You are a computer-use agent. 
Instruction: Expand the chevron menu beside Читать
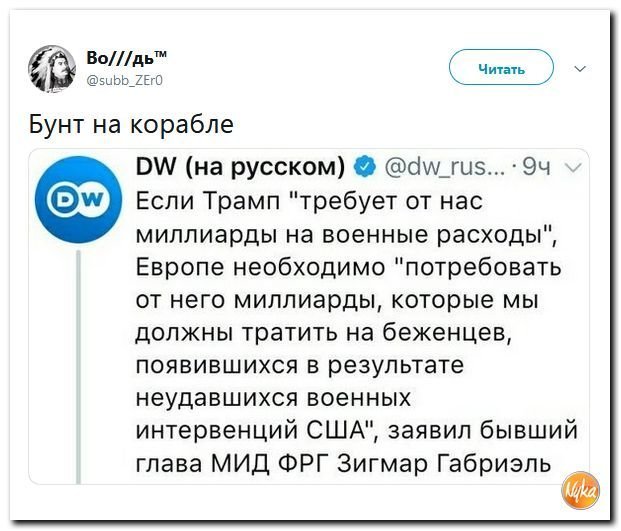580,69
